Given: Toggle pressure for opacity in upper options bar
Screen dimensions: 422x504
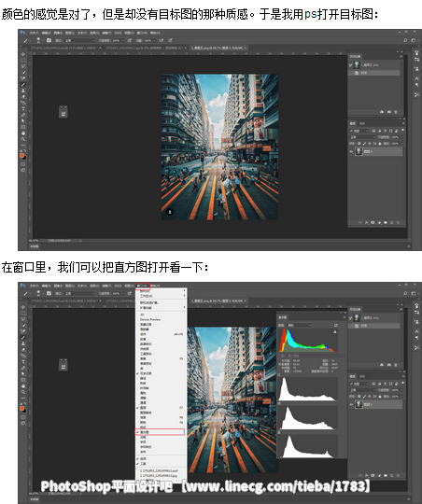Looking at the screenshot, I should 129,40.
